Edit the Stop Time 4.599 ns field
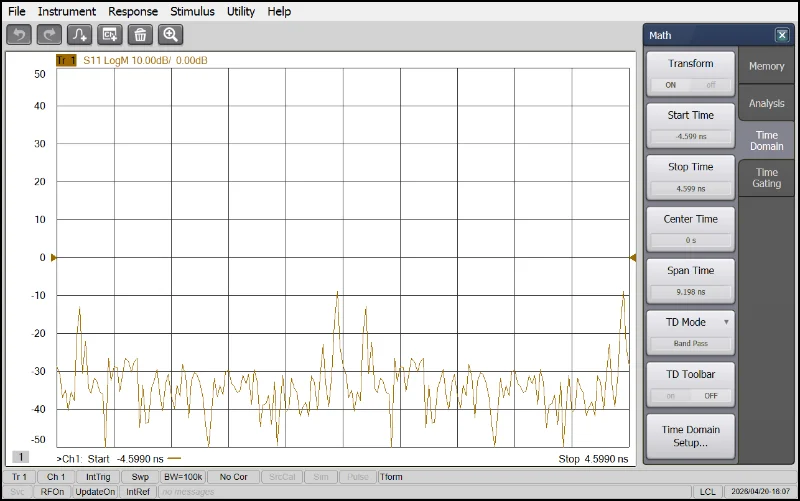Screen dimensions: 800x501 [x=690, y=188]
